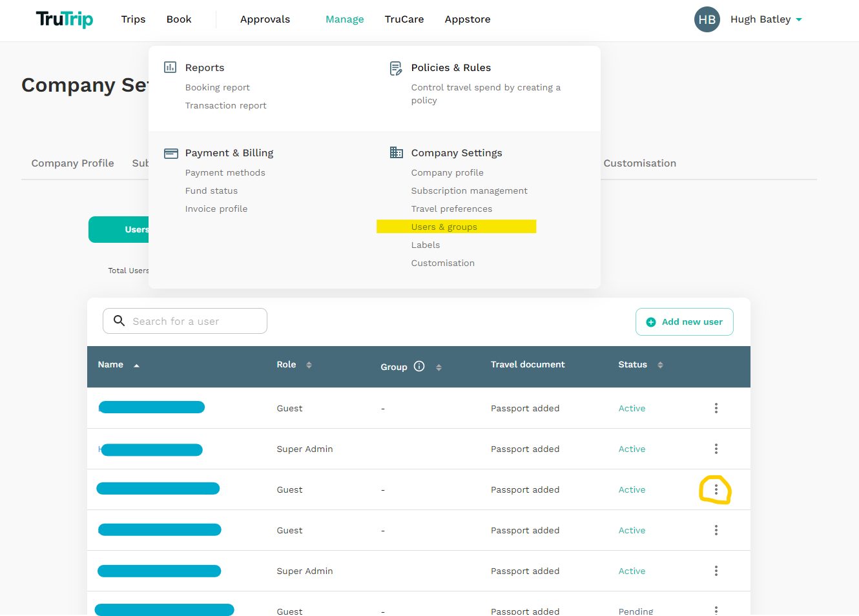The height and width of the screenshot is (616, 859).
Task: Open the HB user avatar
Action: pos(707,19)
